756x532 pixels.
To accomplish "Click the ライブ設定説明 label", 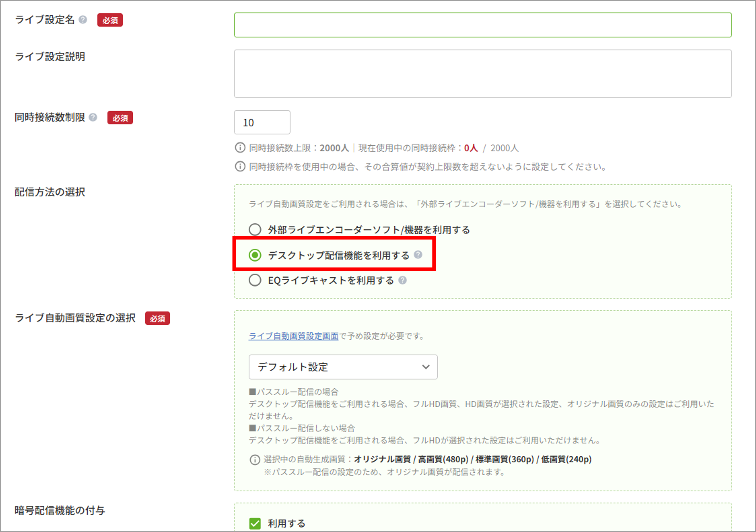I will tap(50, 57).
